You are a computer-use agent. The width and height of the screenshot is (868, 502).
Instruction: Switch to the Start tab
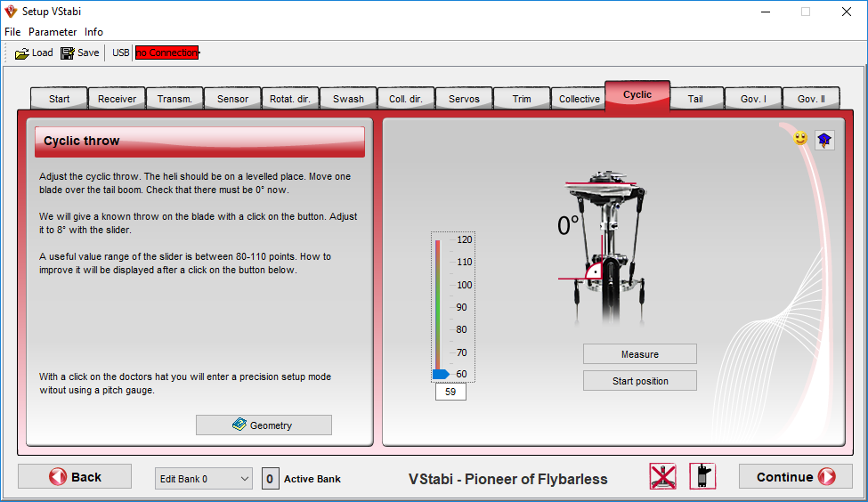[x=60, y=99]
